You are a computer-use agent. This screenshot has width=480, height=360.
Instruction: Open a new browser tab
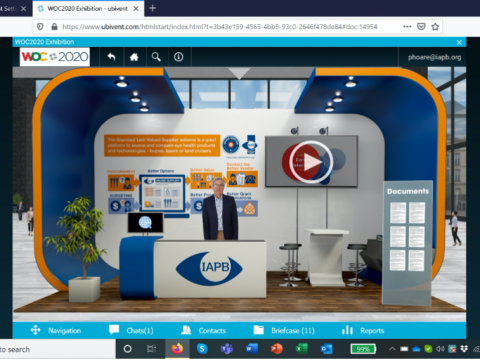[152, 8]
